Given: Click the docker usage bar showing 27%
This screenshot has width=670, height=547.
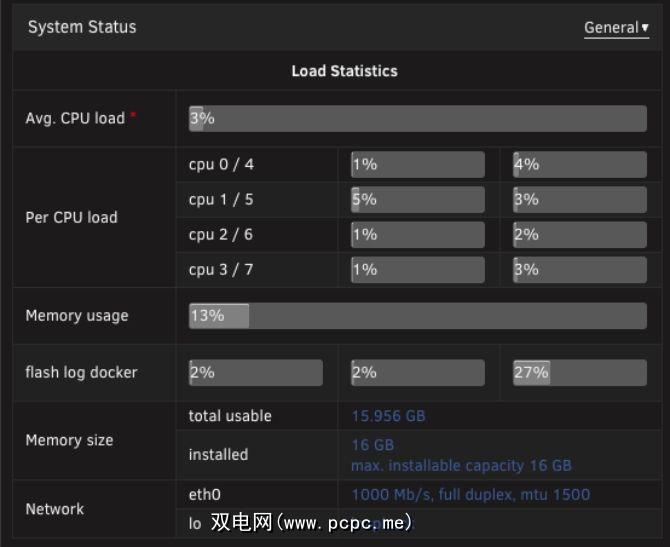Looking at the screenshot, I should (x=579, y=372).
